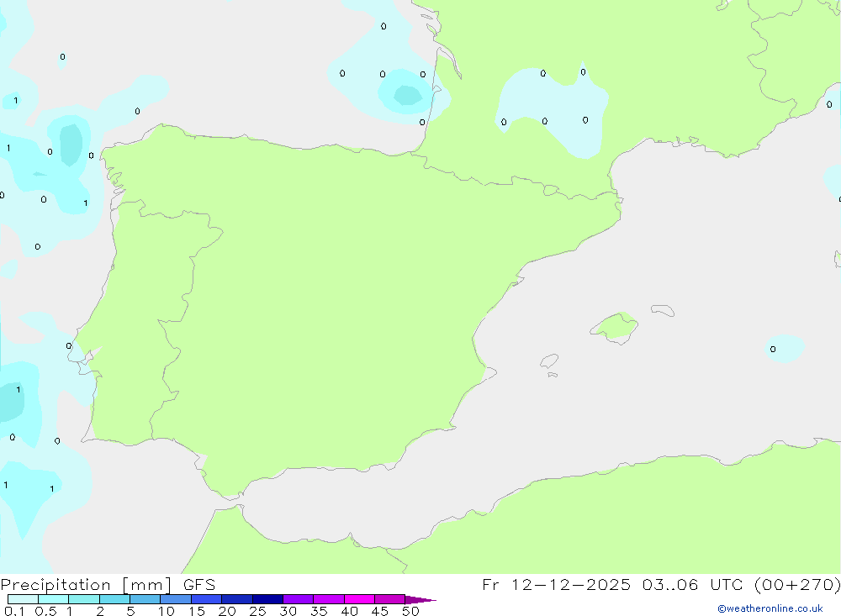Screen dimensions: 841x616
Task: Click the 10–15 mm blue legend swatch
Action: point(176,599)
